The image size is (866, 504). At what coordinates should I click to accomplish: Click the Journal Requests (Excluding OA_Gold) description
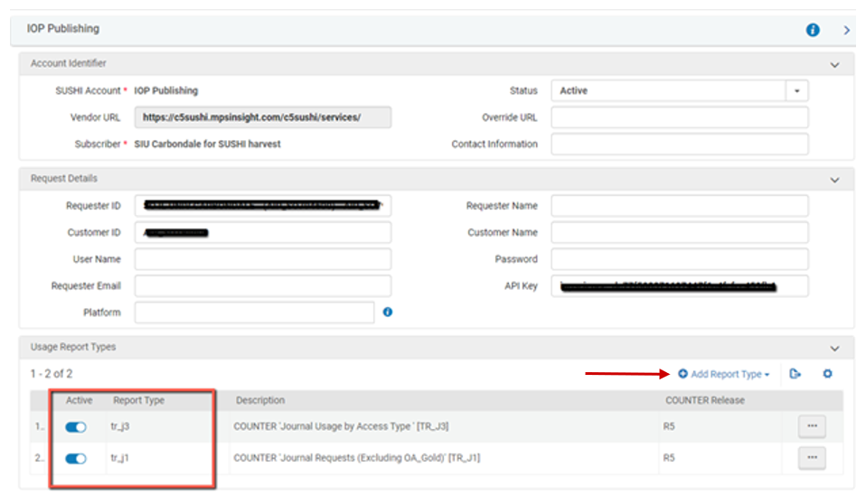point(357,458)
